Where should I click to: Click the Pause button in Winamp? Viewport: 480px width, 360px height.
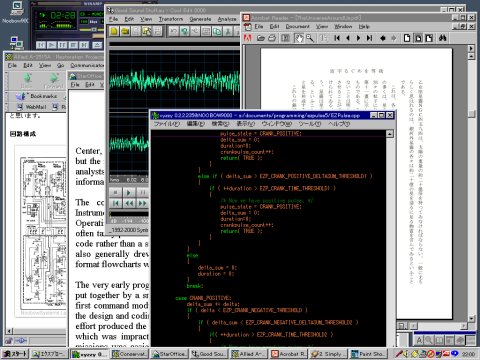[x=62, y=45]
